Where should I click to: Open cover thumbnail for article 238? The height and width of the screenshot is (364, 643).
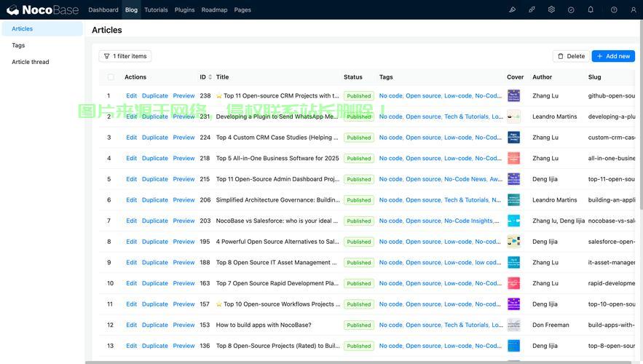coord(514,96)
